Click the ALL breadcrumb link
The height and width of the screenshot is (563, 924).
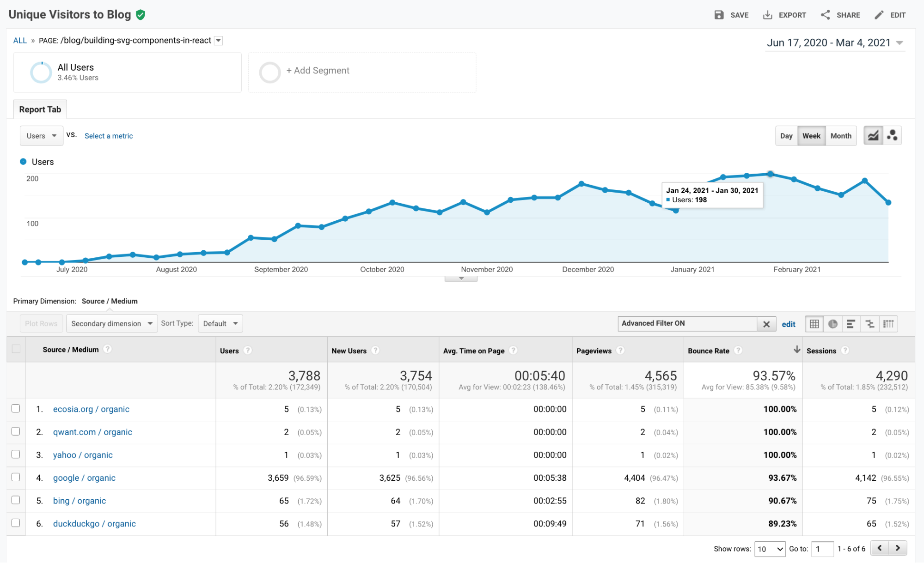pos(20,41)
